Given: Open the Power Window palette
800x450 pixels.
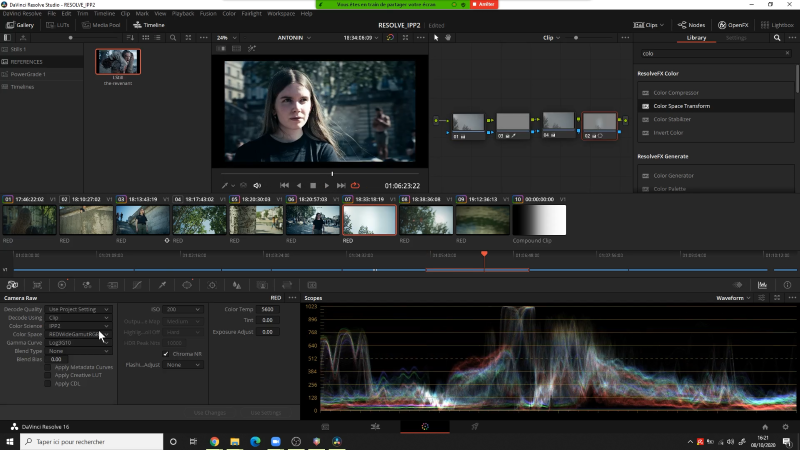Looking at the screenshot, I should 187,285.
